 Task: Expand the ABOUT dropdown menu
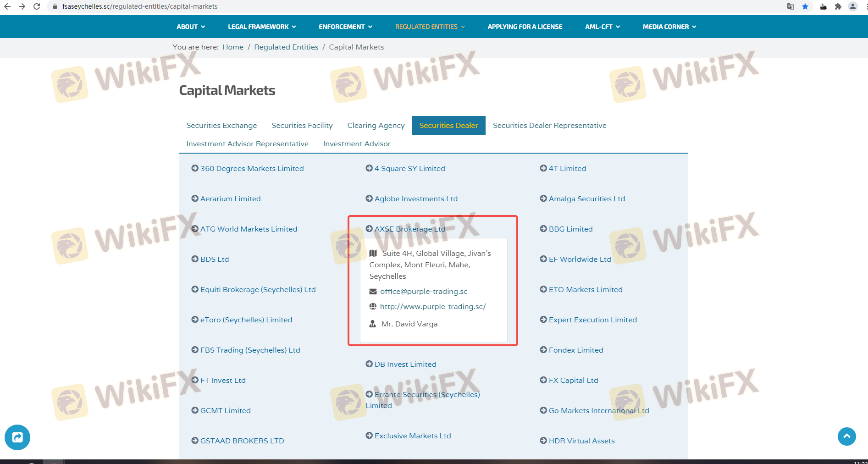point(191,27)
